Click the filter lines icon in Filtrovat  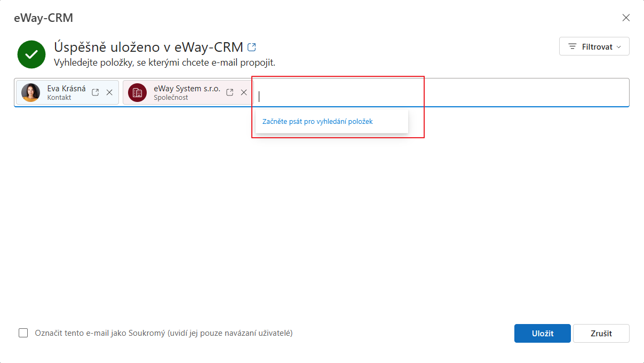573,46
